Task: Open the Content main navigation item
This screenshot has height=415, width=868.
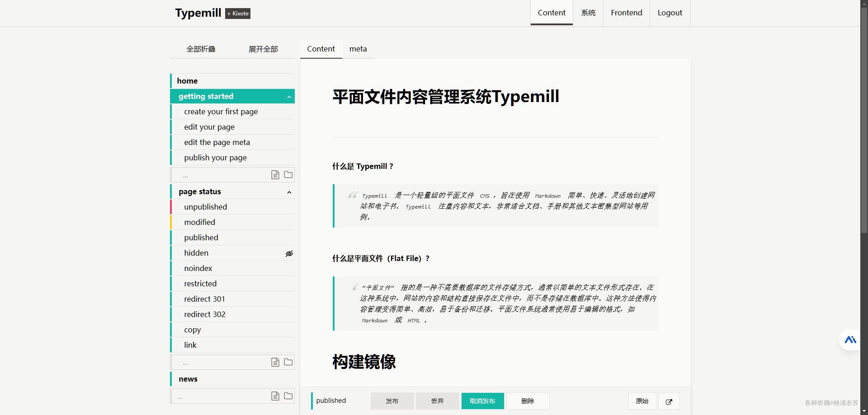Action: point(552,13)
